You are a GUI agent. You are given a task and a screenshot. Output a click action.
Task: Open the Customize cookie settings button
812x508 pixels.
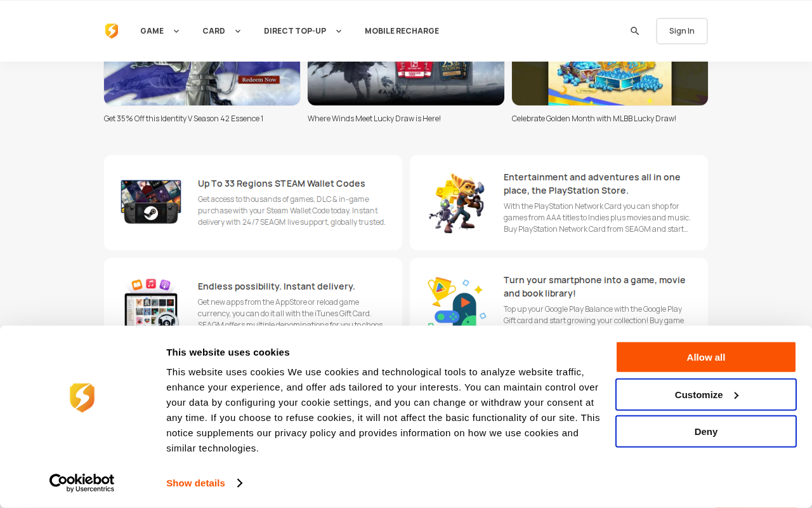tap(706, 395)
